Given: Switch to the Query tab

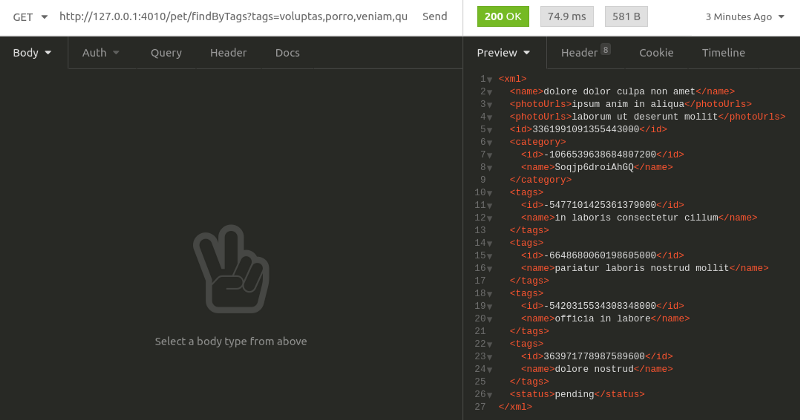Looking at the screenshot, I should click(166, 53).
